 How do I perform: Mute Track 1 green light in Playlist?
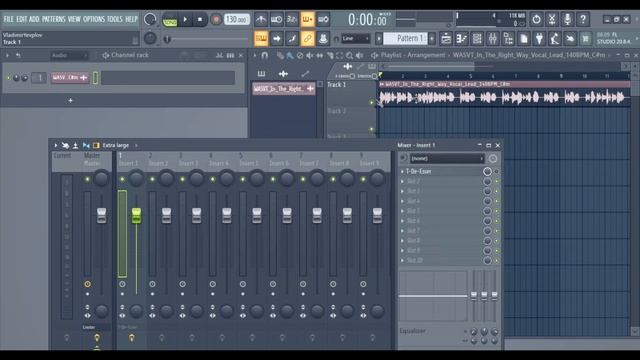point(371,102)
